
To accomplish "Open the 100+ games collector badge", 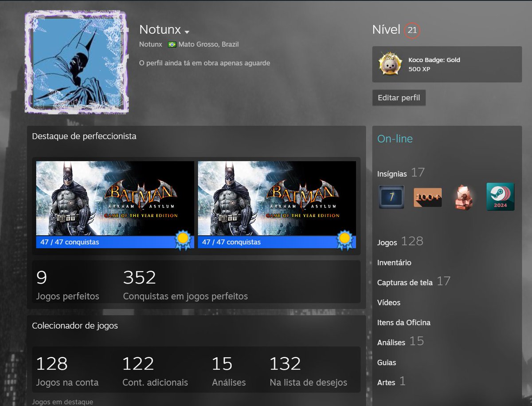I will (428, 197).
